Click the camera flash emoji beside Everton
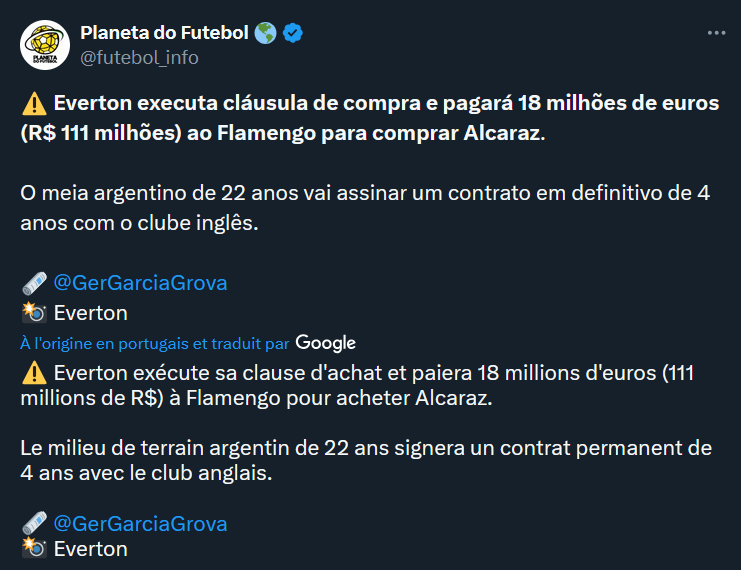Screen dimensions: 741x570 34,312
